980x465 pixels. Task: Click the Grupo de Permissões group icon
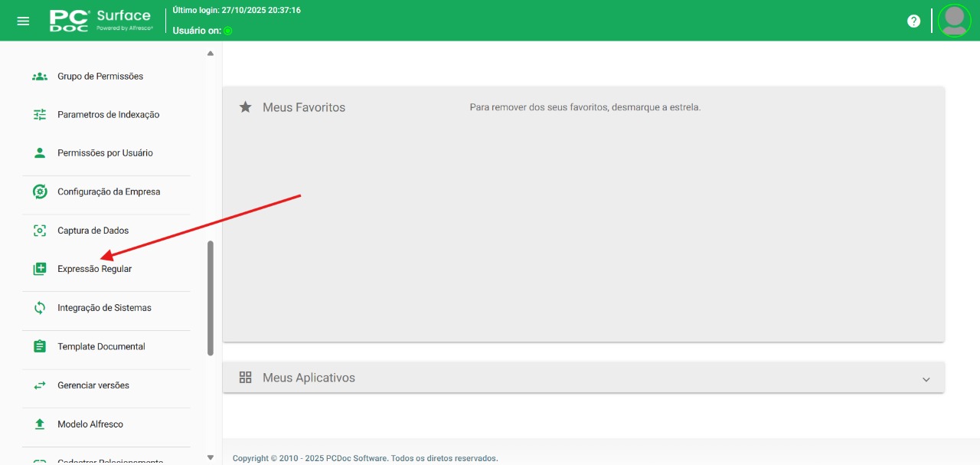click(x=40, y=77)
